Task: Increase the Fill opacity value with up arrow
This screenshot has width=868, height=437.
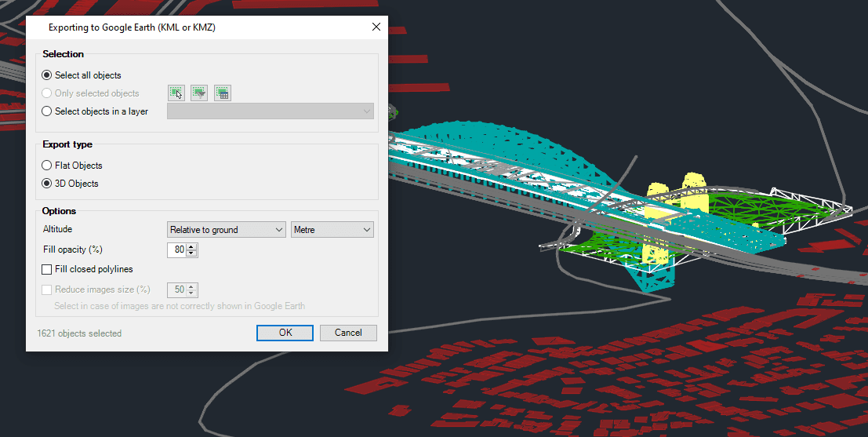Action: click(192, 246)
